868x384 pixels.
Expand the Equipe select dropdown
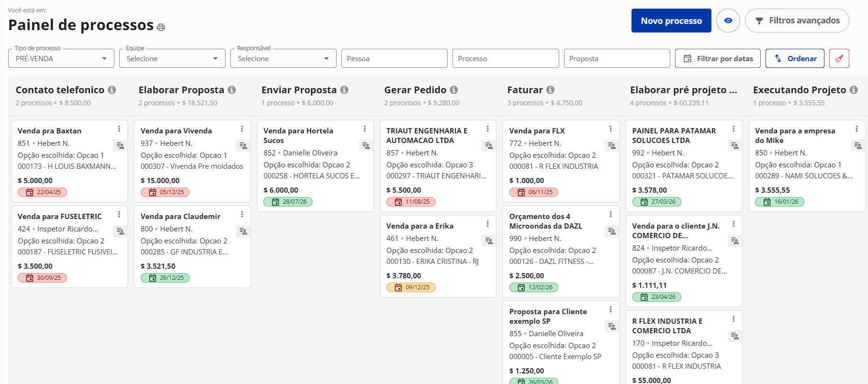172,58
